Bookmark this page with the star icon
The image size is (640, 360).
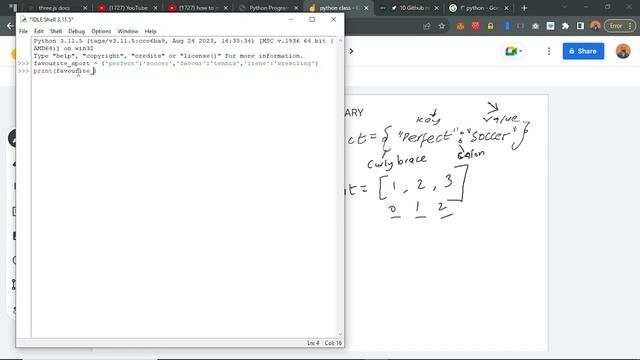point(442,26)
